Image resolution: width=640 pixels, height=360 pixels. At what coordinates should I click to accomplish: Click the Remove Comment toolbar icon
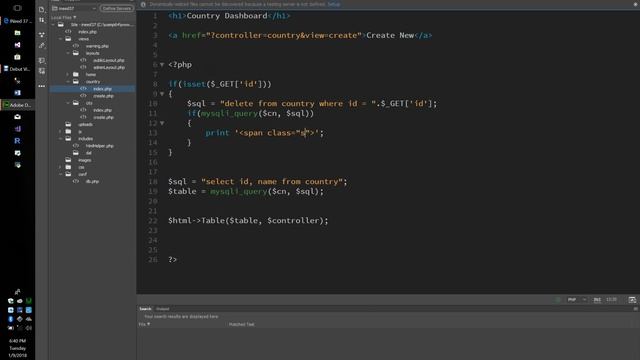tap(42, 71)
